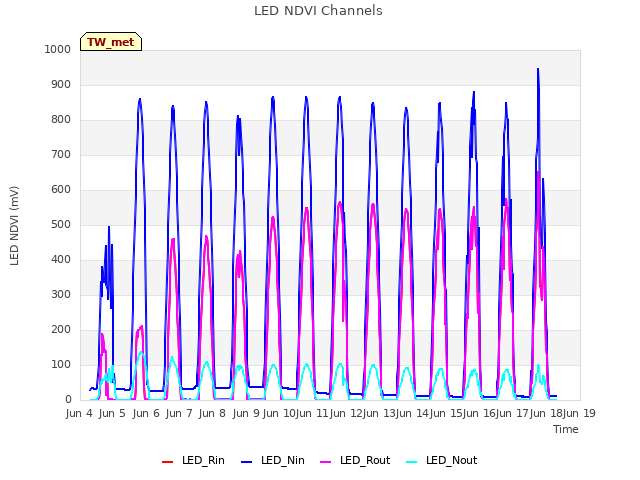Click the 400 y-axis tick label
The width and height of the screenshot is (640, 480).
point(61,260)
